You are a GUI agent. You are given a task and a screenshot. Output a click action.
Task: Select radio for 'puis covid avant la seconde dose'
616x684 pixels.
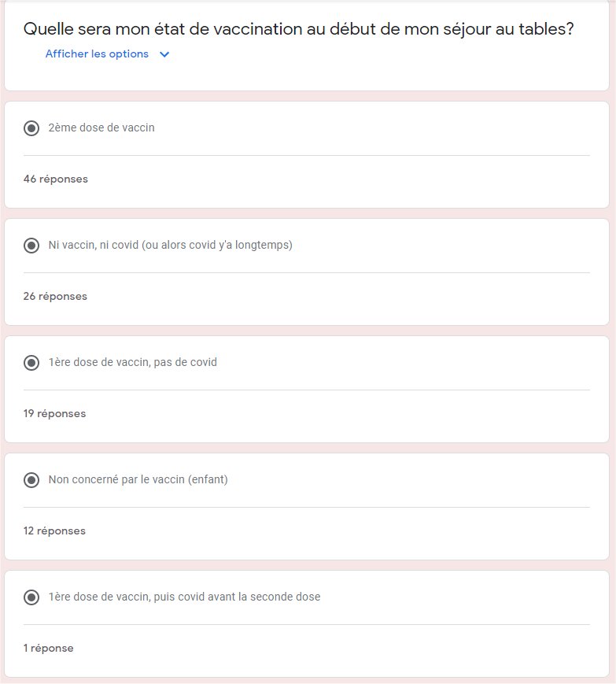click(31, 597)
